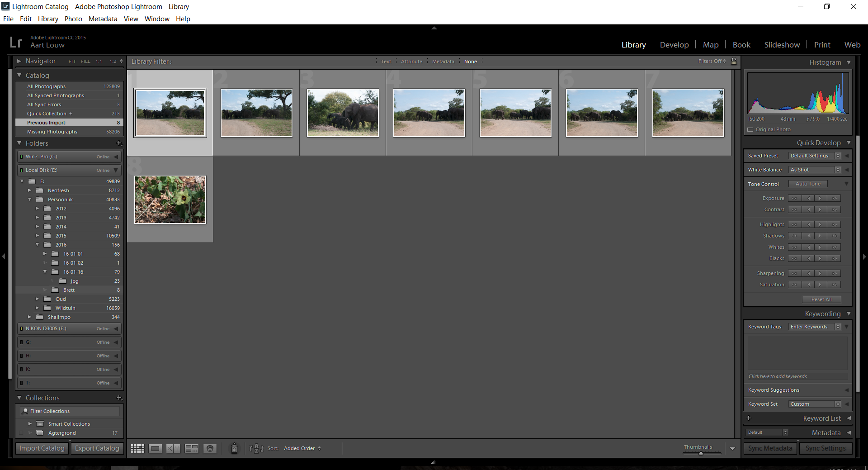The width and height of the screenshot is (868, 470).
Task: Switch to Loupe view icon
Action: [155, 448]
